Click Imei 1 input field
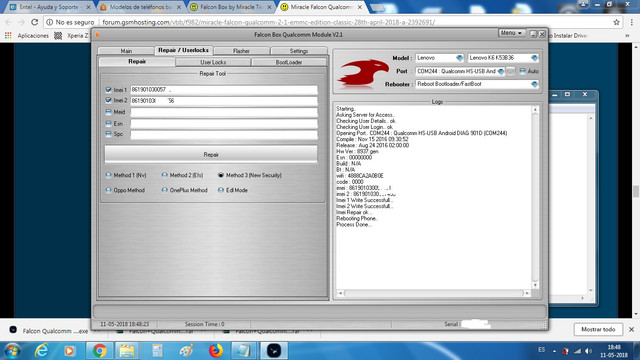The height and width of the screenshot is (360, 640). pyautogui.click(x=224, y=90)
